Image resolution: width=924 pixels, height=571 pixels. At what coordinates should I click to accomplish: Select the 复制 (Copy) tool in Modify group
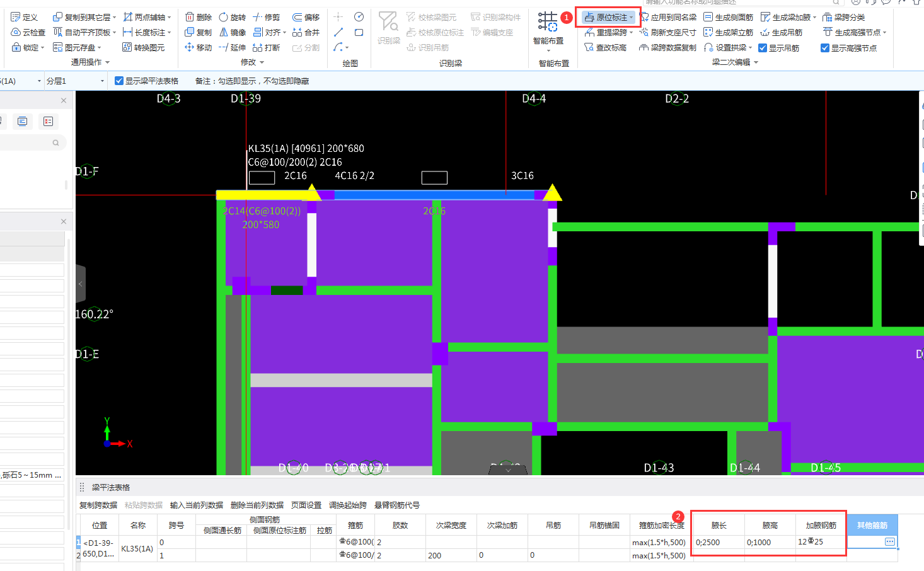pyautogui.click(x=198, y=32)
